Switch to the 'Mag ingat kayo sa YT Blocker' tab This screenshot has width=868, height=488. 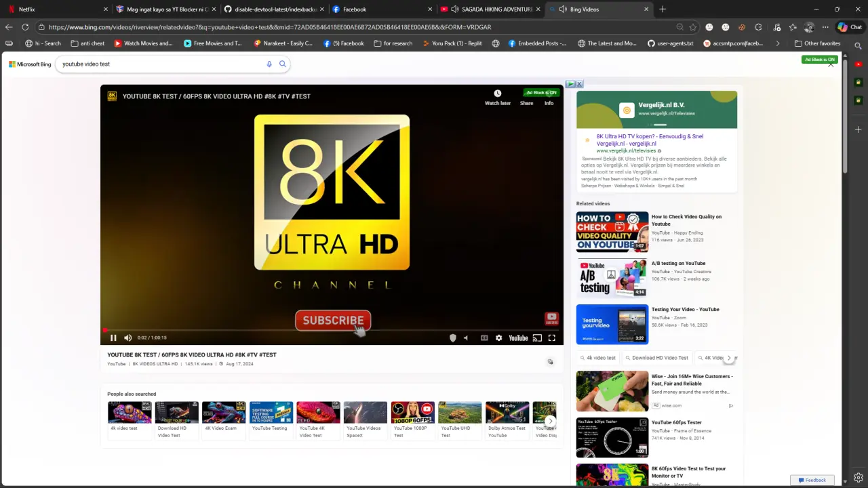coord(165,9)
